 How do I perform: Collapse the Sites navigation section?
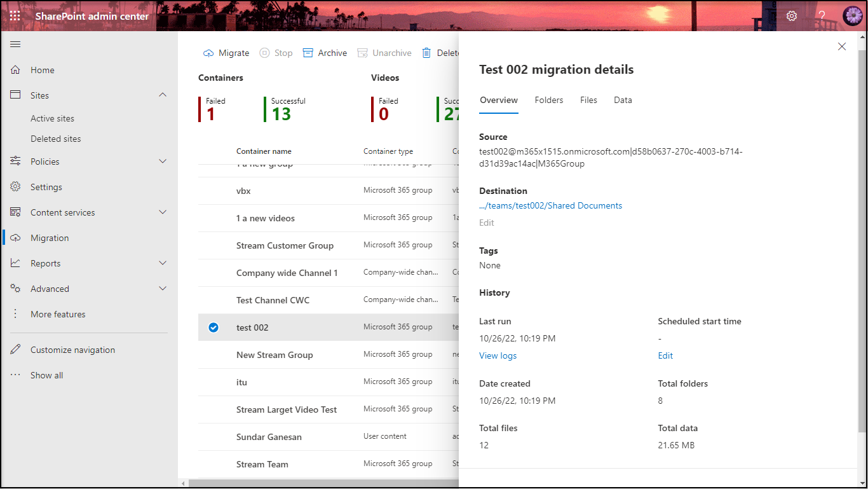pos(163,95)
